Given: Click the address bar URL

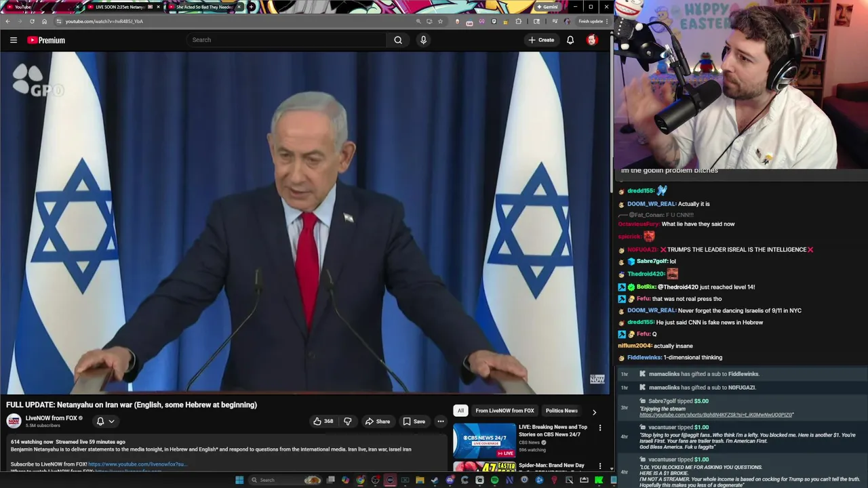Looking at the screenshot, I should [104, 21].
